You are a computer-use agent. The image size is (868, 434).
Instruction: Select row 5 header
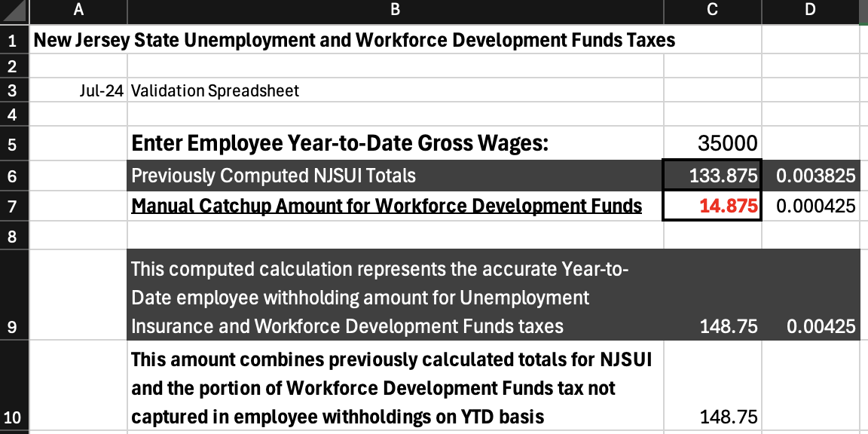click(x=15, y=143)
